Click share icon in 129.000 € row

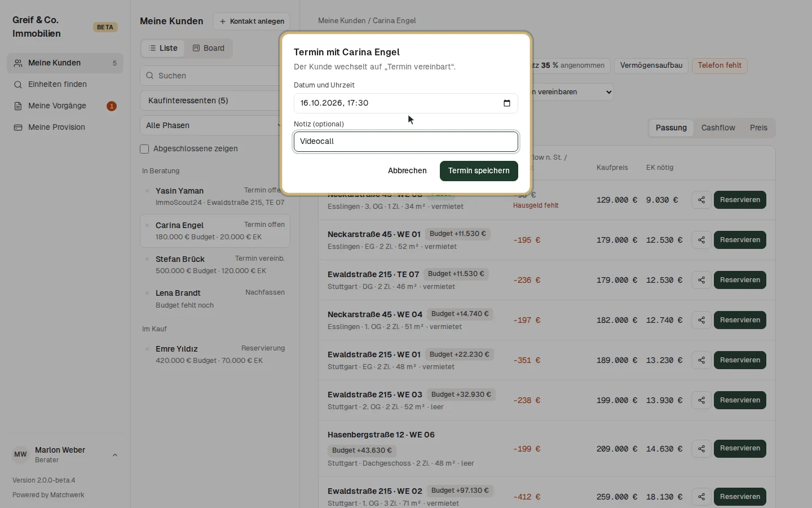pyautogui.click(x=701, y=200)
